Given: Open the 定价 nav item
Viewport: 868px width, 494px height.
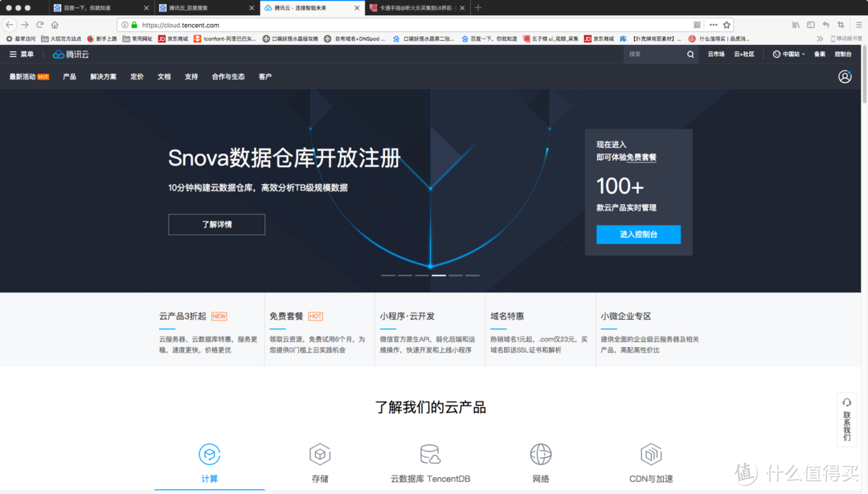Looking at the screenshot, I should click(137, 77).
